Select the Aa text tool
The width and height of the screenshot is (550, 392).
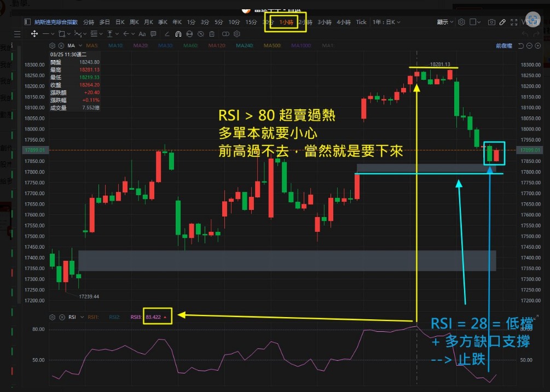(142, 34)
